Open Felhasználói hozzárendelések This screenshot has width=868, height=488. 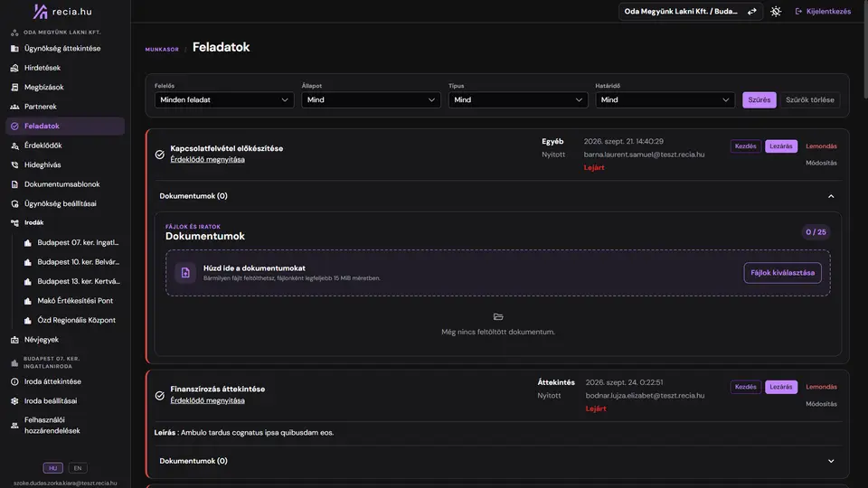pos(65,425)
